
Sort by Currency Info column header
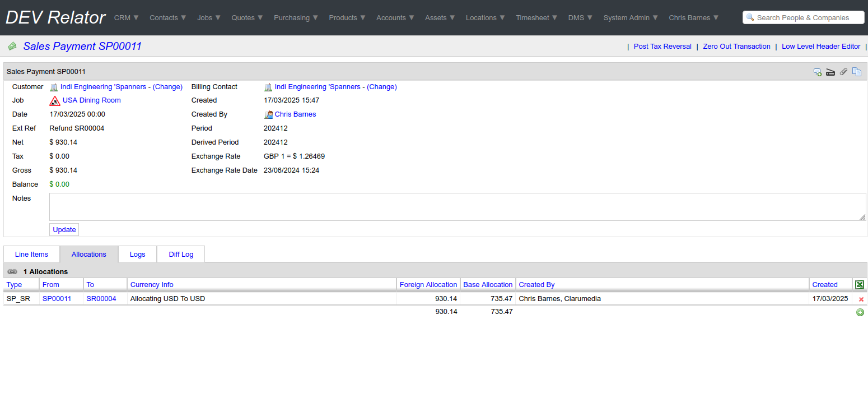point(152,285)
